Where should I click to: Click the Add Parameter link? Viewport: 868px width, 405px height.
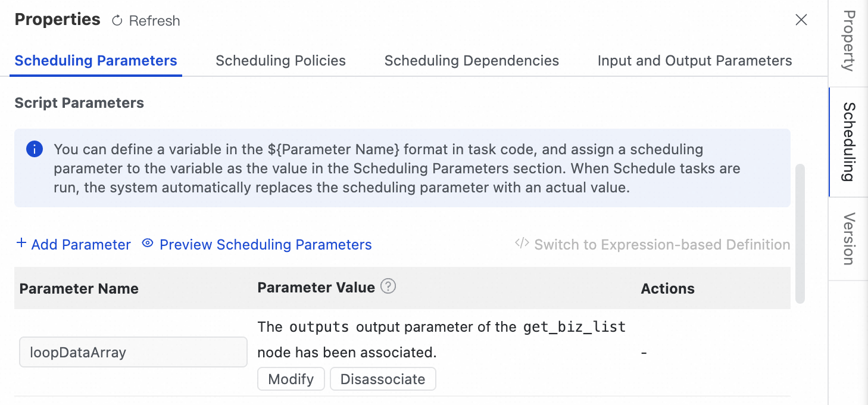[81, 245]
